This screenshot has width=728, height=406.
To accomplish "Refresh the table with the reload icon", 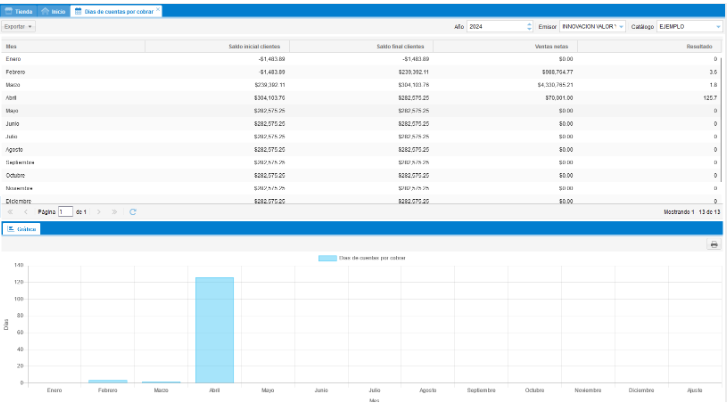I will coord(132,212).
